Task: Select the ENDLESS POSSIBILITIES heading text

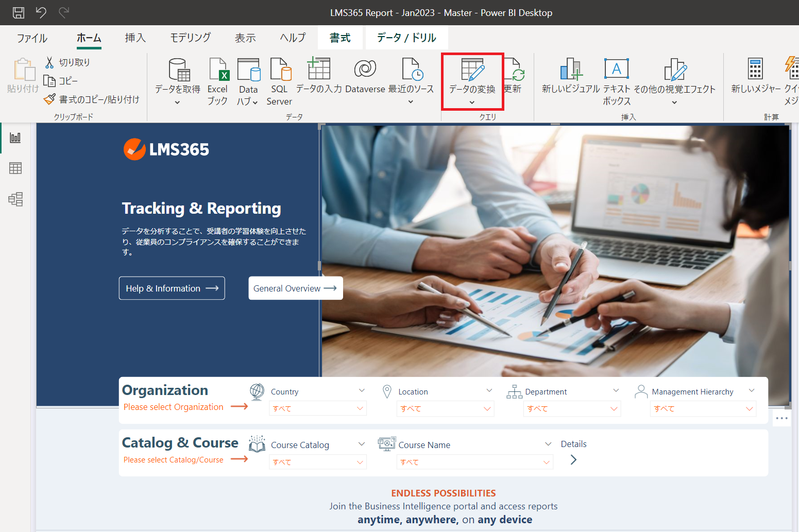Action: pos(444,493)
